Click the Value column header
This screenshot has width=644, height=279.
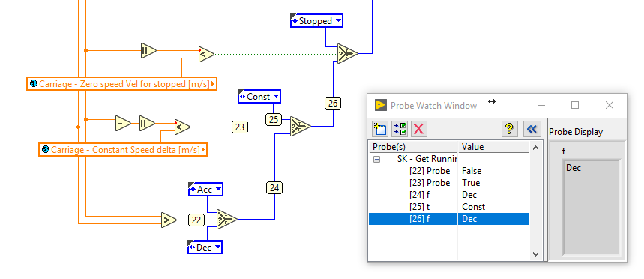click(x=493, y=147)
